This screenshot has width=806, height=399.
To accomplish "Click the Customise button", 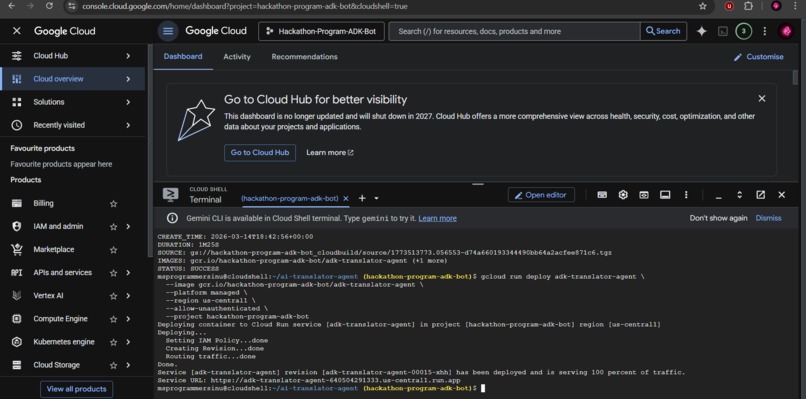I will (x=759, y=57).
